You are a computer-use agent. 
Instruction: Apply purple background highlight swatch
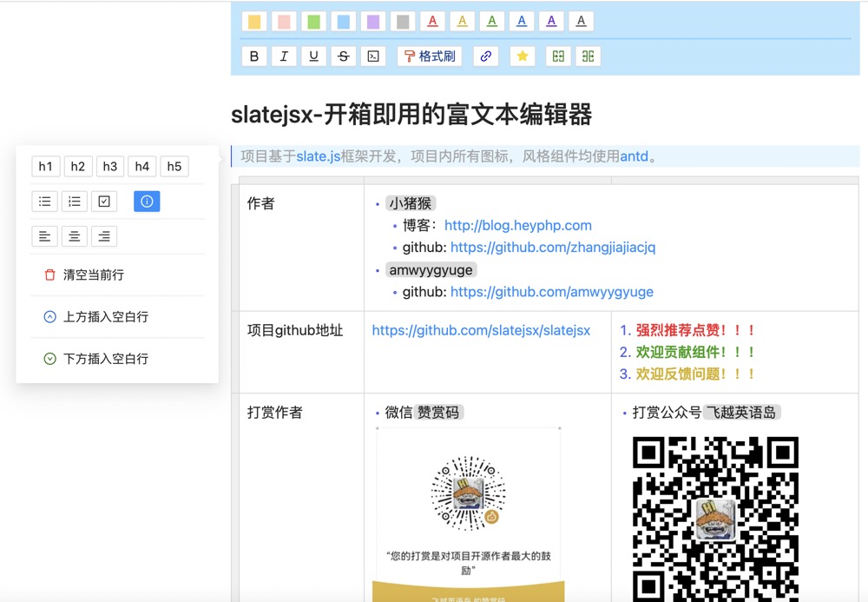tap(373, 21)
